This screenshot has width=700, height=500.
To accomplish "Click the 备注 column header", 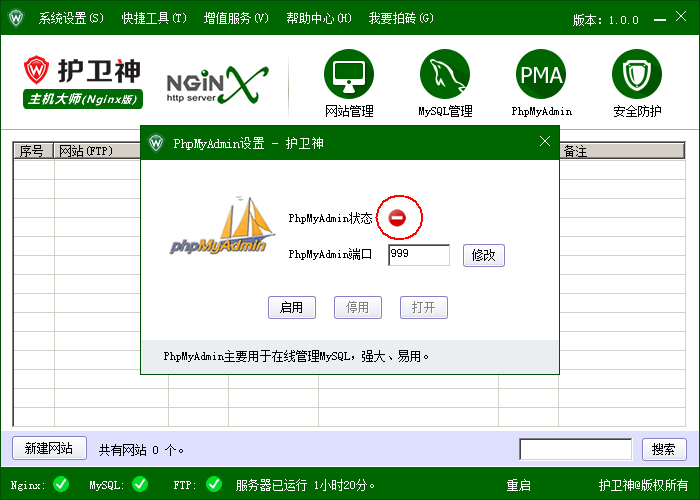I will coord(622,151).
